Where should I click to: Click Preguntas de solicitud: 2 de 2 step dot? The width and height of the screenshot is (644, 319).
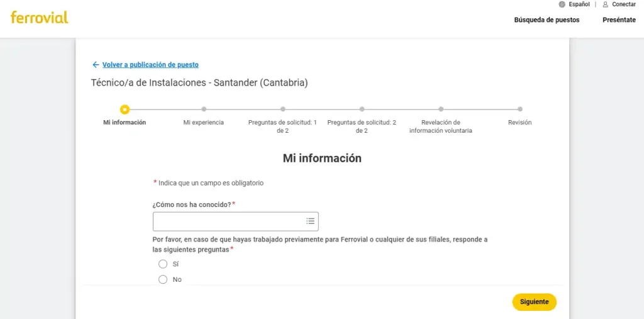tap(362, 109)
